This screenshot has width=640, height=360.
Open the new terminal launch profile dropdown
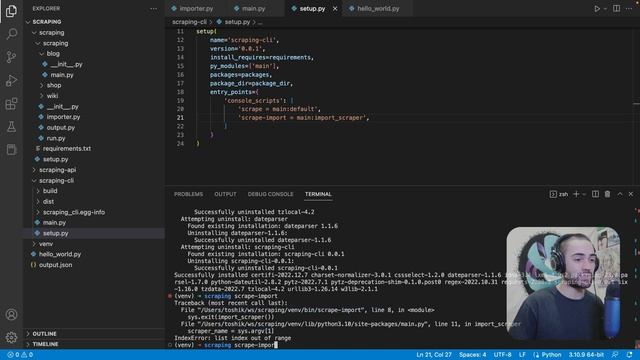tap(584, 194)
